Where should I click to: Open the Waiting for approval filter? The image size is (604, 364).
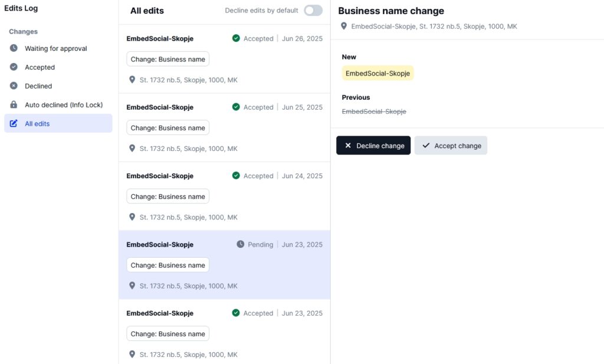click(x=55, y=48)
